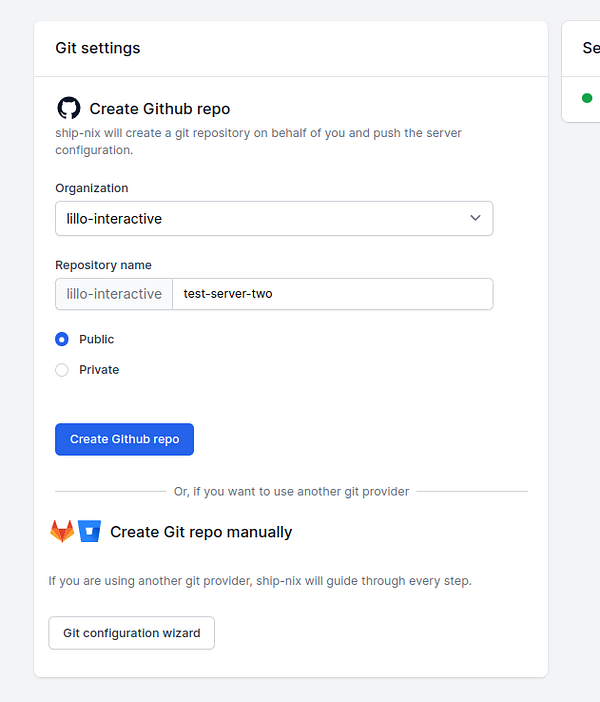Screen dimensions: 600x702
Task: Click the partially visible right panel heading
Action: [x=591, y=48]
